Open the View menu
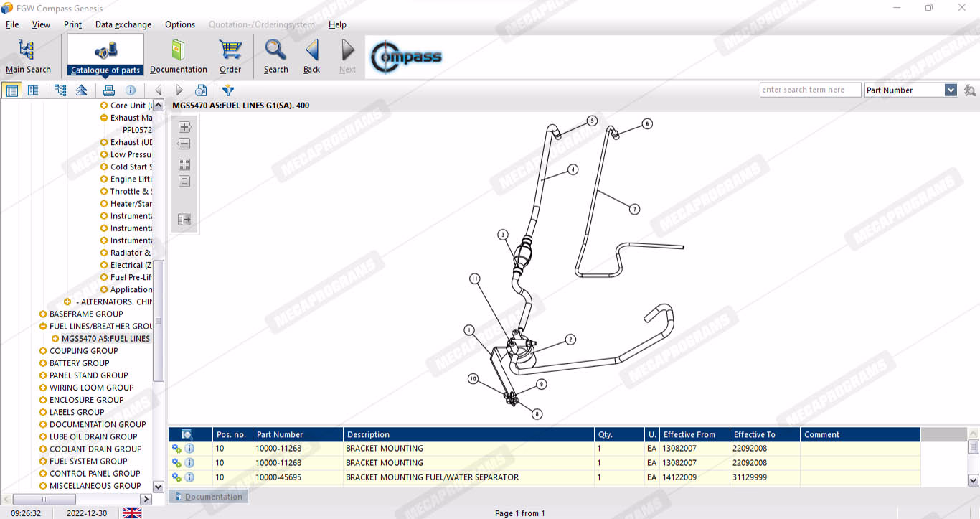The height and width of the screenshot is (519, 980). pos(41,24)
